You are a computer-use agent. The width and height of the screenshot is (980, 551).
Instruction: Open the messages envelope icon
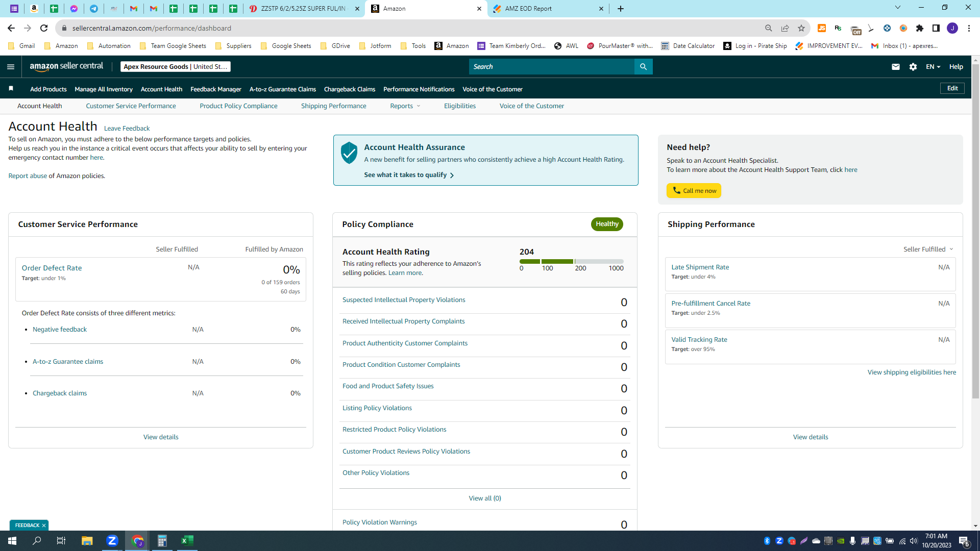tap(895, 67)
